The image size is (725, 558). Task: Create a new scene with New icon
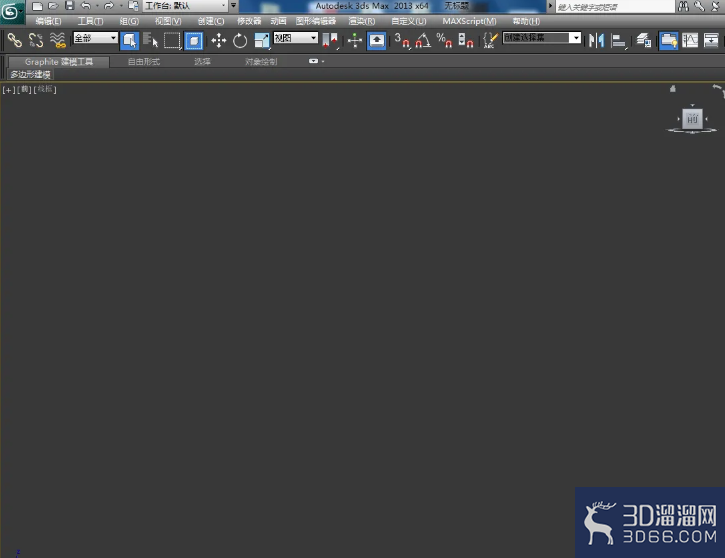[x=37, y=6]
